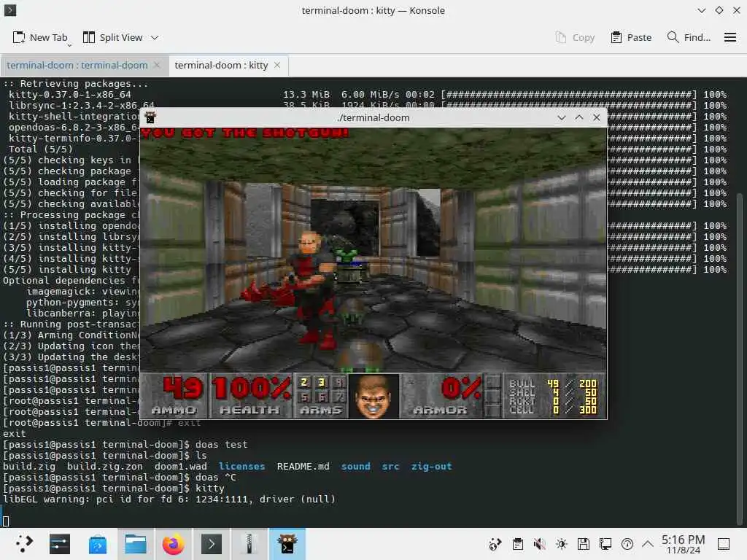747x560 pixels.
Task: Open the Find search tool
Action: pos(689,37)
